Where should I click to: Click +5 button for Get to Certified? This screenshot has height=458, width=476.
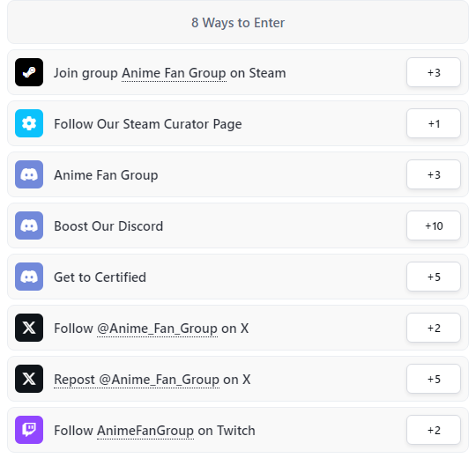[x=434, y=277]
